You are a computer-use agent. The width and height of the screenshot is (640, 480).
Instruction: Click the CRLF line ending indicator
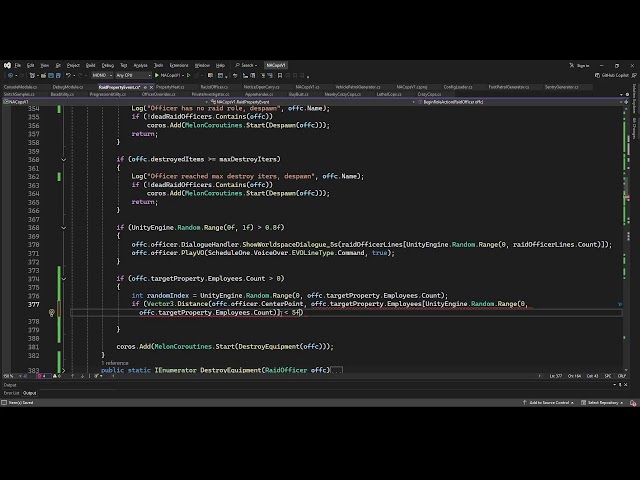click(622, 376)
